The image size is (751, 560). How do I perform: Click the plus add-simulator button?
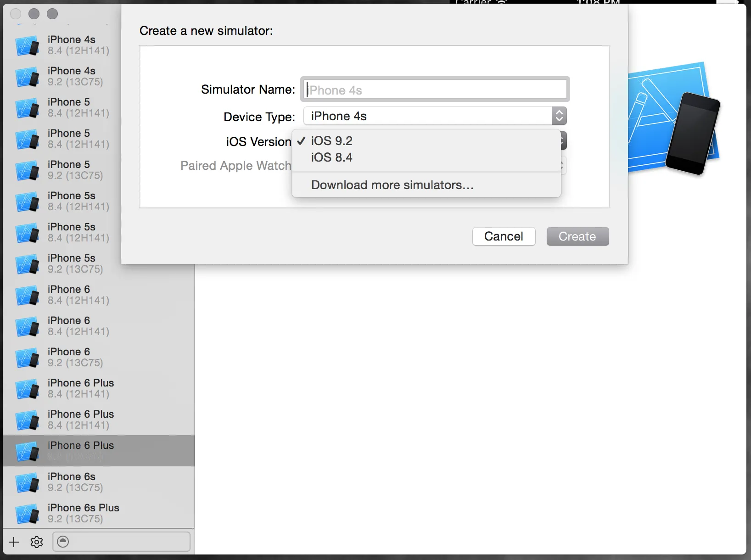click(14, 542)
